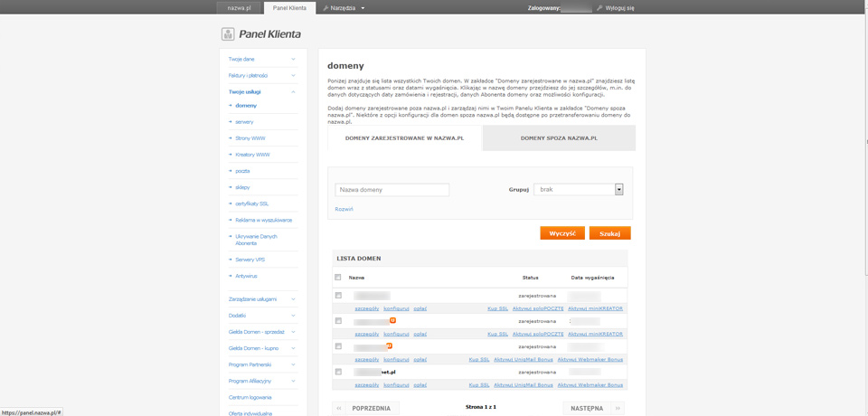Click the Zalogowany label in top bar

544,8
